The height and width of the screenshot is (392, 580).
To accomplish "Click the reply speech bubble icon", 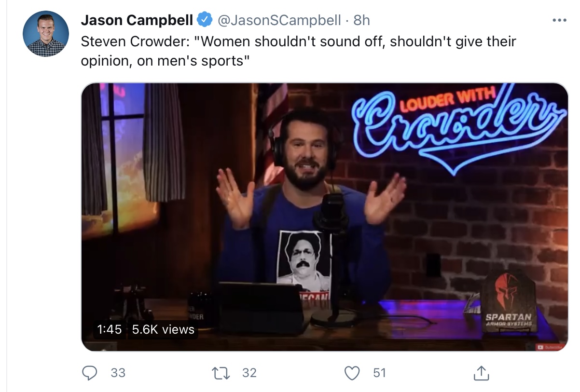I will pos(90,373).
